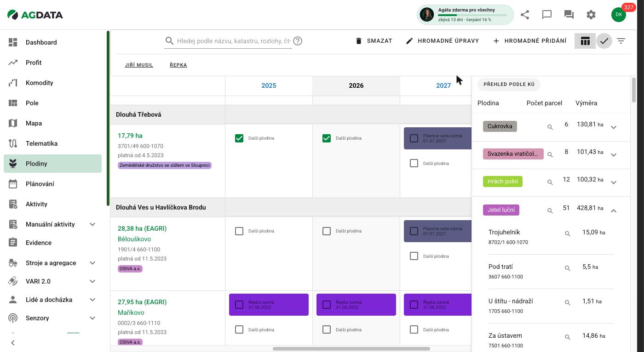Collapse the left sidebar arrow
This screenshot has width=644, height=352.
(x=13, y=342)
